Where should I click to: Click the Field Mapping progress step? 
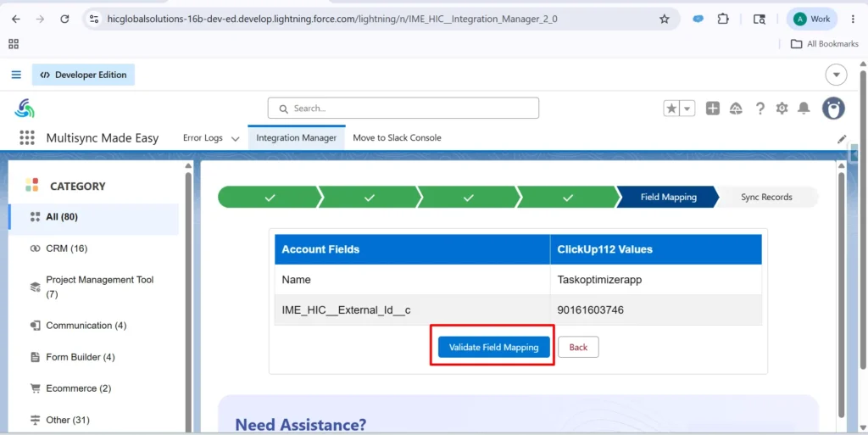668,197
